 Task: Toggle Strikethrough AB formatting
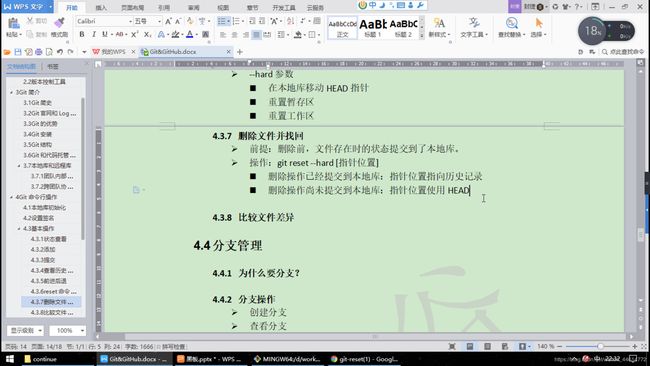coord(119,34)
